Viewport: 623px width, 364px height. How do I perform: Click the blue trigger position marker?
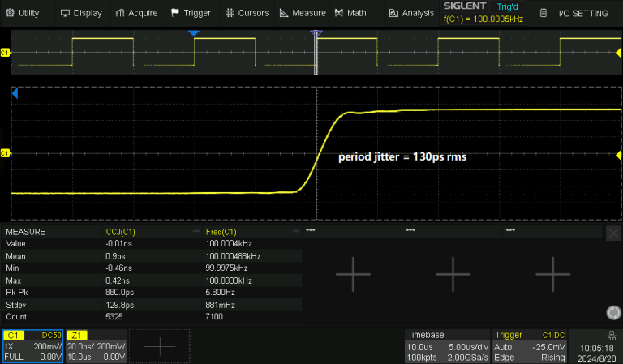(193, 33)
